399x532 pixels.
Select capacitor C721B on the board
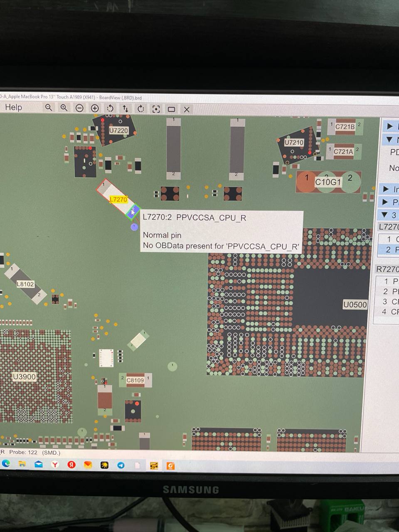click(345, 126)
